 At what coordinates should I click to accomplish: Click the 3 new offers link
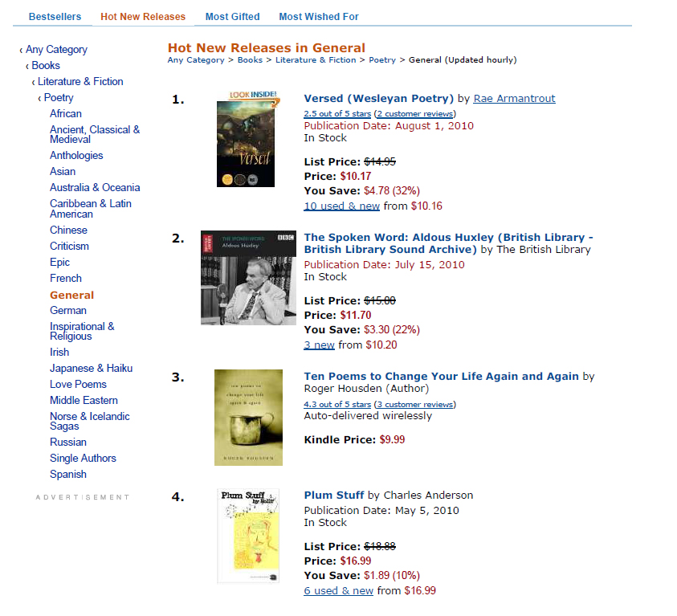click(319, 345)
